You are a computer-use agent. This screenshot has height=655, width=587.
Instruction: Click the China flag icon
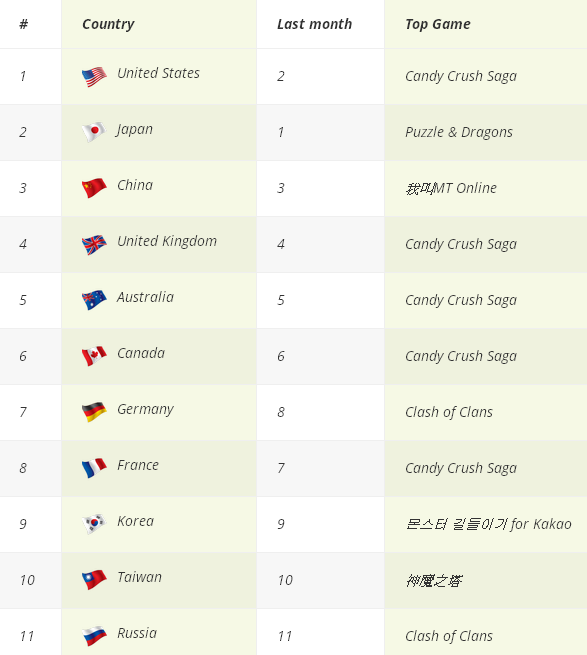[94, 188]
